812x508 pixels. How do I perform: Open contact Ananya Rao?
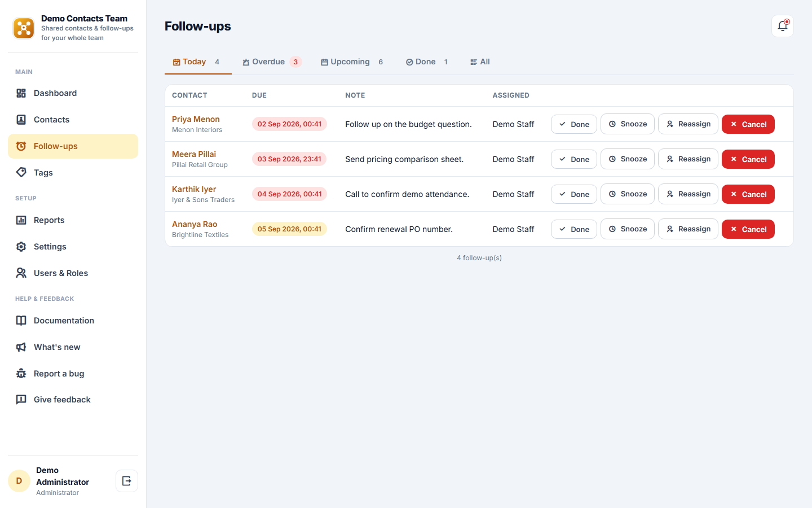195,224
